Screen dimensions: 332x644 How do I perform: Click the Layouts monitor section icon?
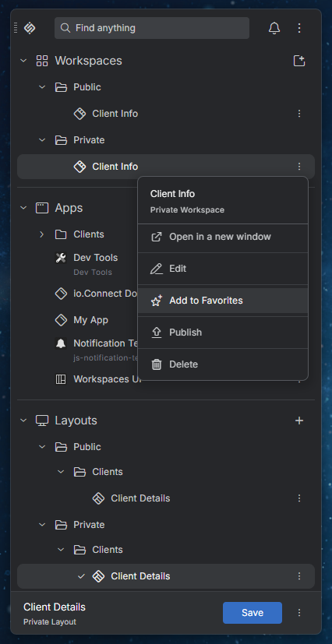click(x=42, y=421)
